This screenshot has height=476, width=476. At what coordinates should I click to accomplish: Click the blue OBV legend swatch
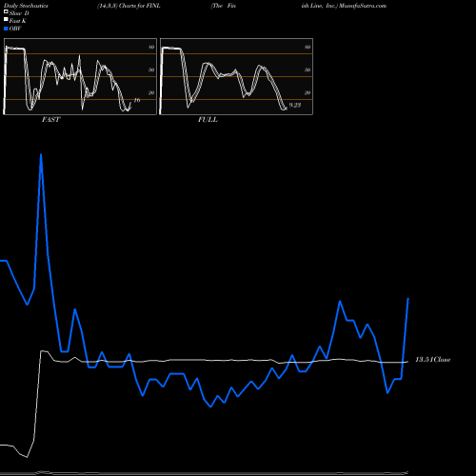tap(6, 29)
